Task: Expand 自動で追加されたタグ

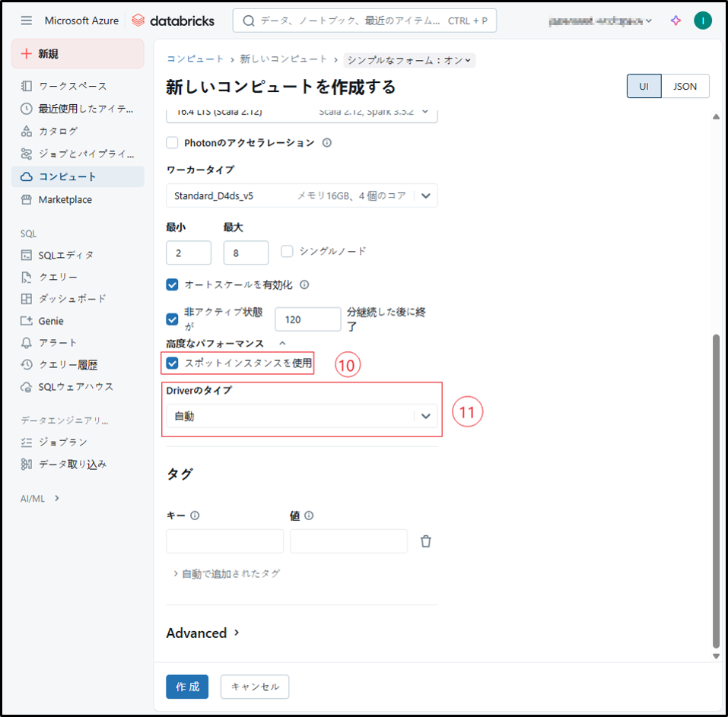Action: (227, 573)
